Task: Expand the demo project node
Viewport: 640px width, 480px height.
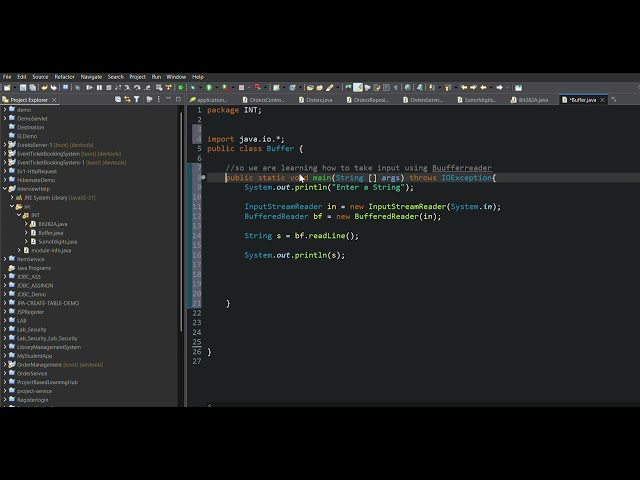Action: tap(5, 109)
